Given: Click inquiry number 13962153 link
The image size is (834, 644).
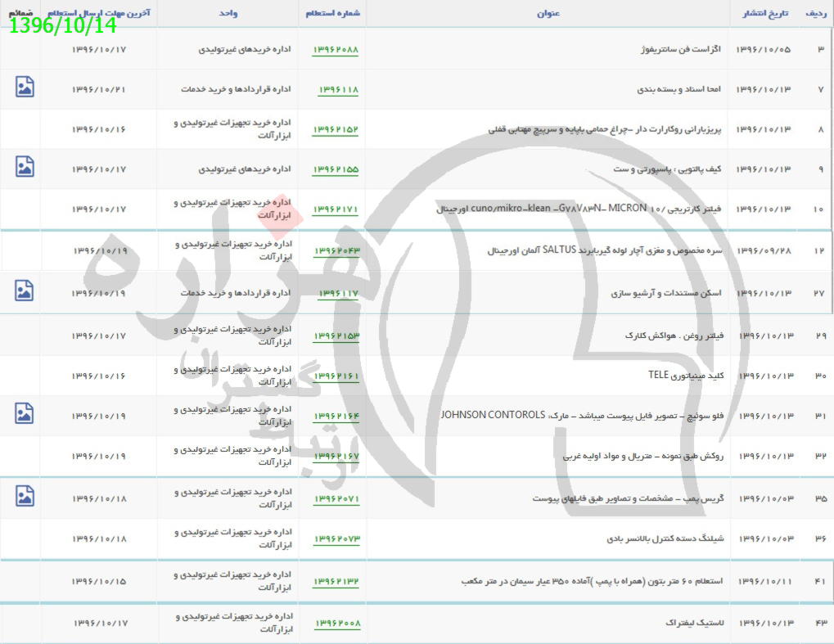Looking at the screenshot, I should click(x=336, y=336).
